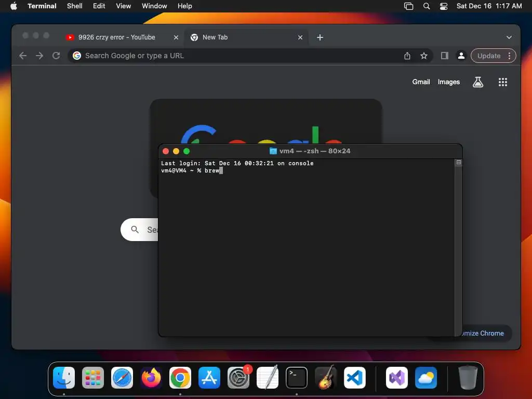Open Control Center in the menu bar
Image resolution: width=532 pixels, height=399 pixels.
click(x=444, y=6)
